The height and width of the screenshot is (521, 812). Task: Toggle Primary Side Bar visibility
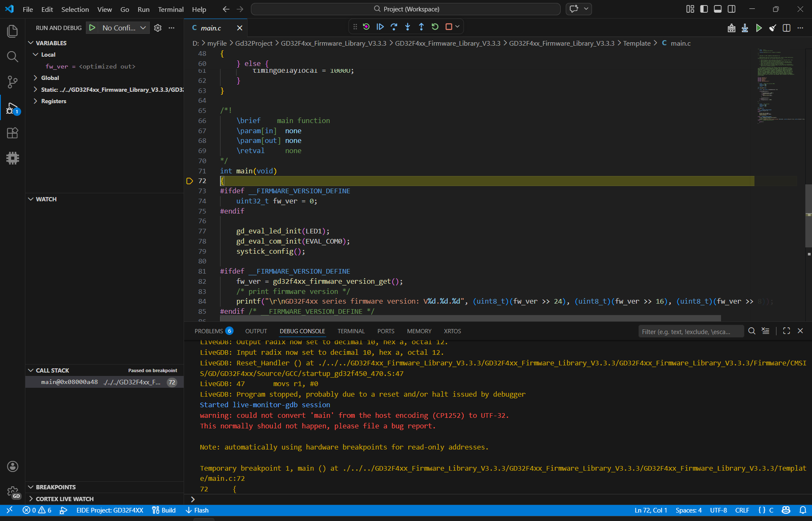pos(704,9)
